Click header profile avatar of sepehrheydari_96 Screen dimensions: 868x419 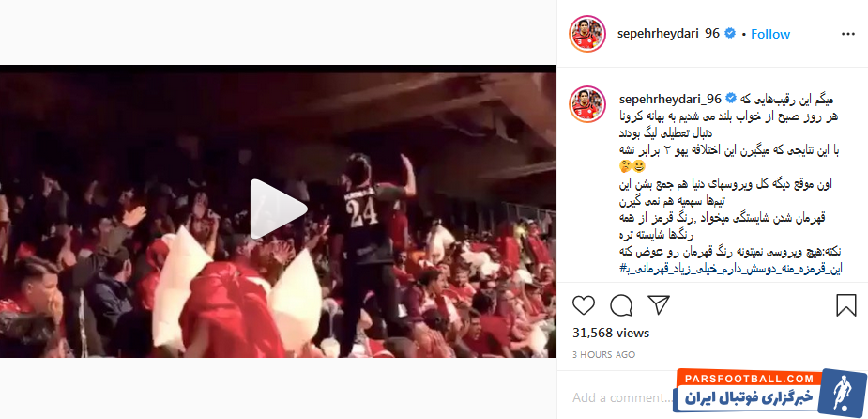point(586,34)
